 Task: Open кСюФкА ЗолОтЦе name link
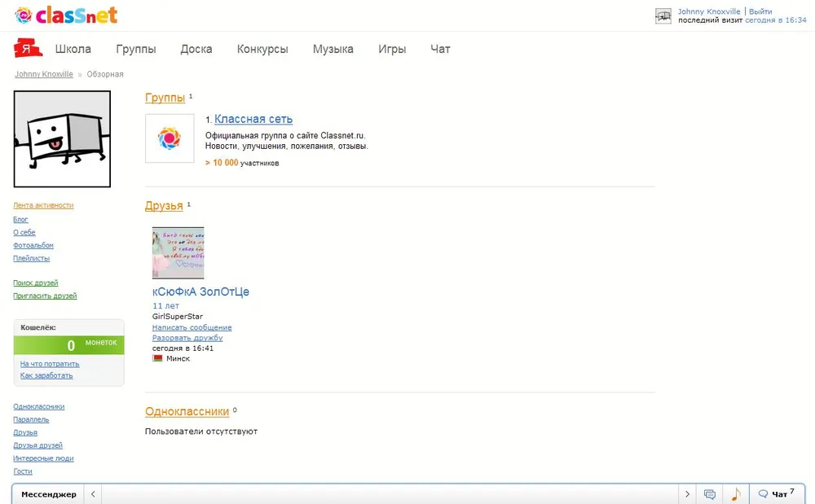pos(200,291)
